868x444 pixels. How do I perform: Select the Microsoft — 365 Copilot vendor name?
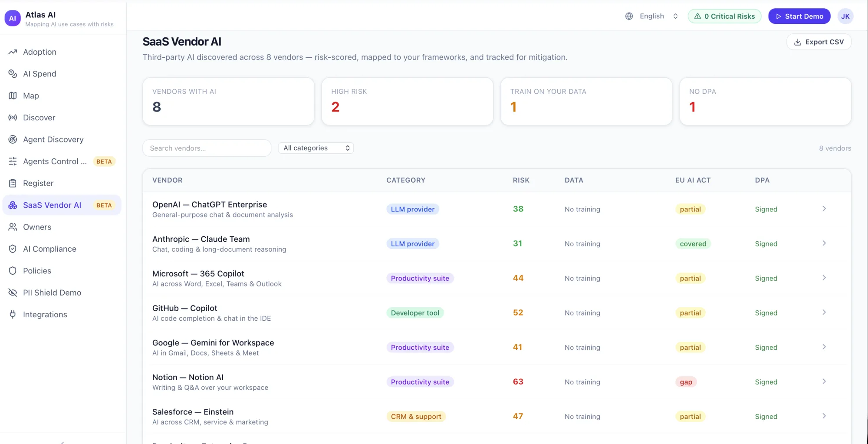click(x=198, y=273)
